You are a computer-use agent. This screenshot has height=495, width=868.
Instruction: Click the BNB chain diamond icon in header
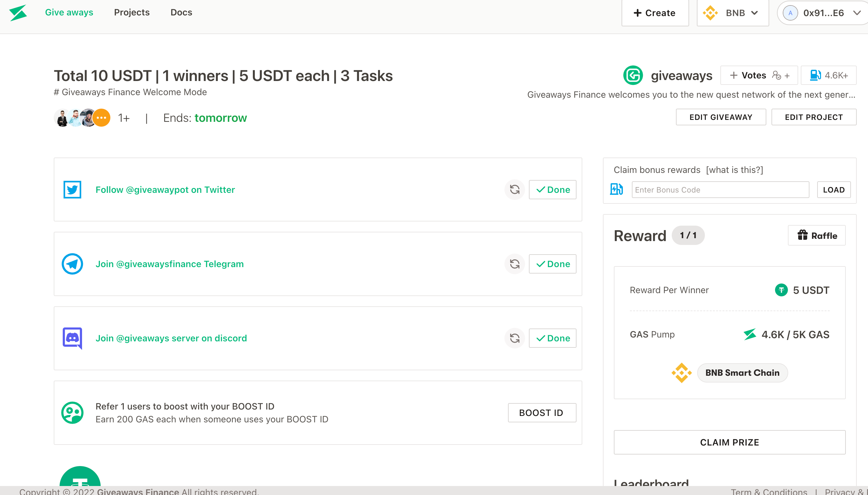[x=710, y=13]
